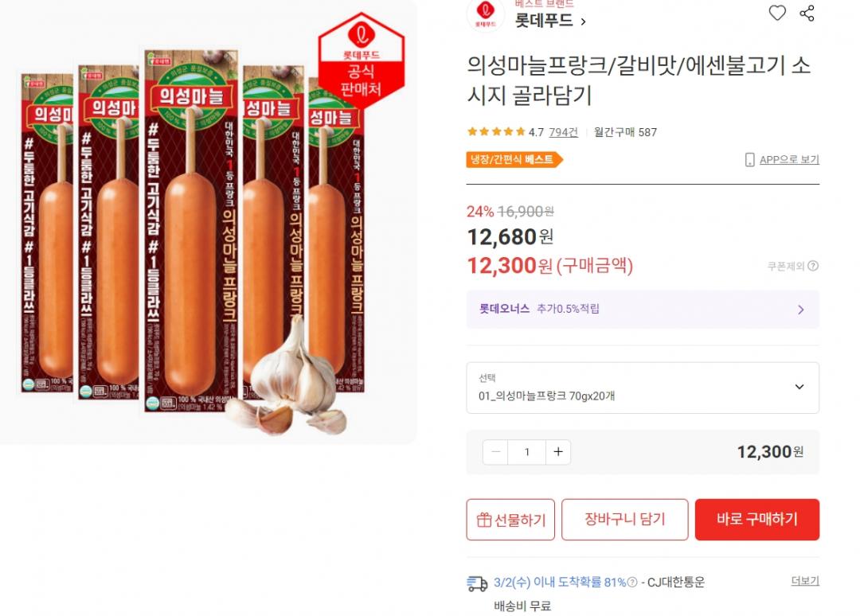The height and width of the screenshot is (616, 860).
Task: Open the 선택 product option dropdown
Action: coord(643,388)
